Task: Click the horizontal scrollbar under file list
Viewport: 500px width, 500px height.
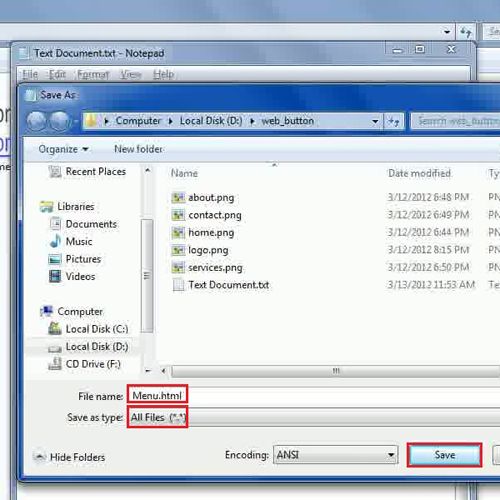Action: pos(335,371)
